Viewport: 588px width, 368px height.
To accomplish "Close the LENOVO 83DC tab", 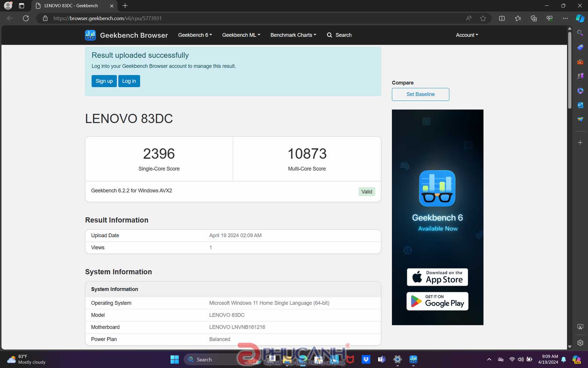I will (112, 6).
